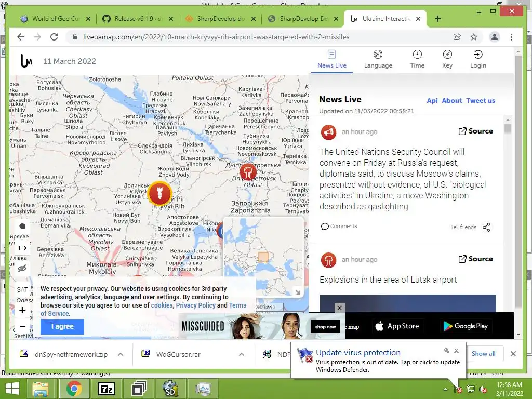This screenshot has height=399, width=532.
Task: Open the cookies link in the privacy notice
Action: [162, 305]
